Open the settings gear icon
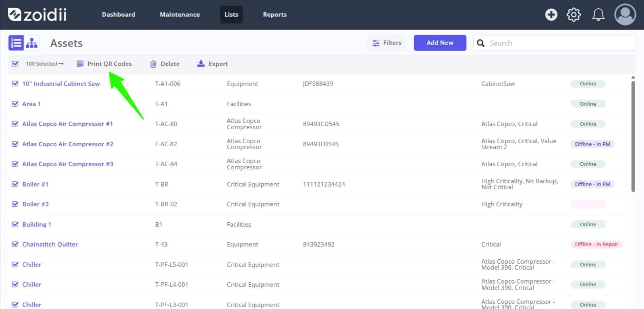Screen dimensions: 644x309 [574, 15]
